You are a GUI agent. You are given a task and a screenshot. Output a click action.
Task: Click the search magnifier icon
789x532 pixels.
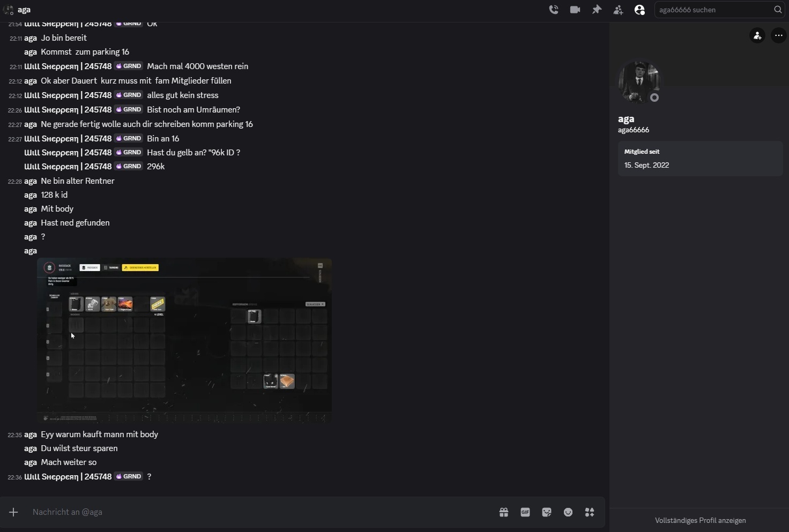click(x=778, y=10)
